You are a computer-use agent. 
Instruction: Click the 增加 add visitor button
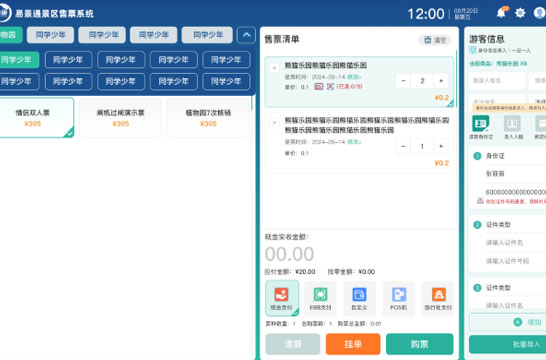pos(507,322)
